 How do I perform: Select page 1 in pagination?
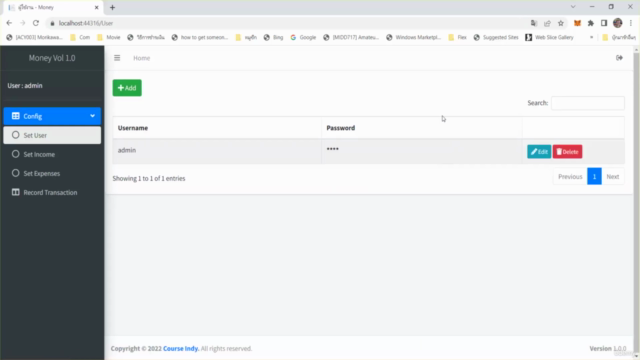(x=594, y=177)
